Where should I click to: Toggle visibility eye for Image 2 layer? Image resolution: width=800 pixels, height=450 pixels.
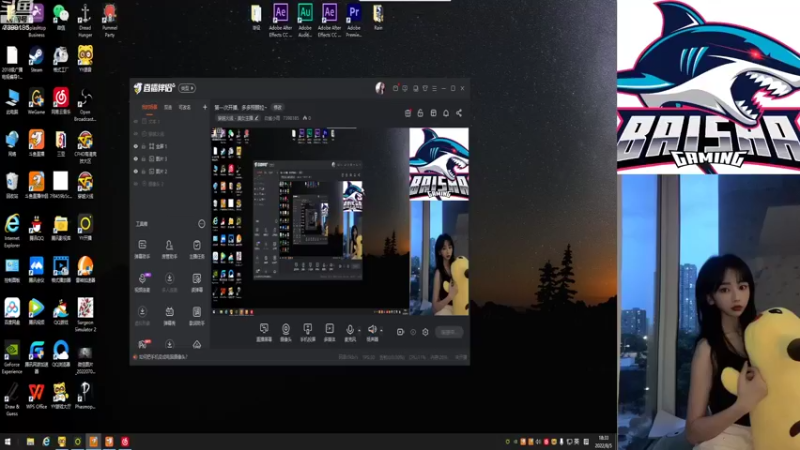(136, 171)
